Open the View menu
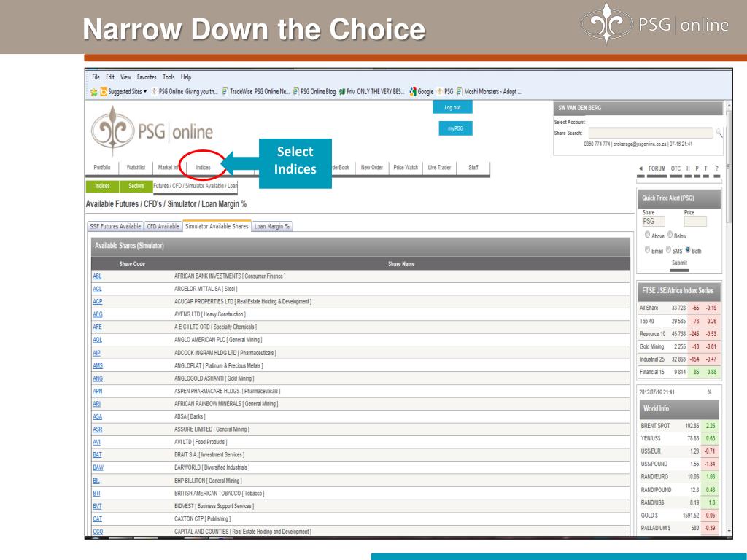Viewport: 747px width, 560px height. tap(125, 77)
